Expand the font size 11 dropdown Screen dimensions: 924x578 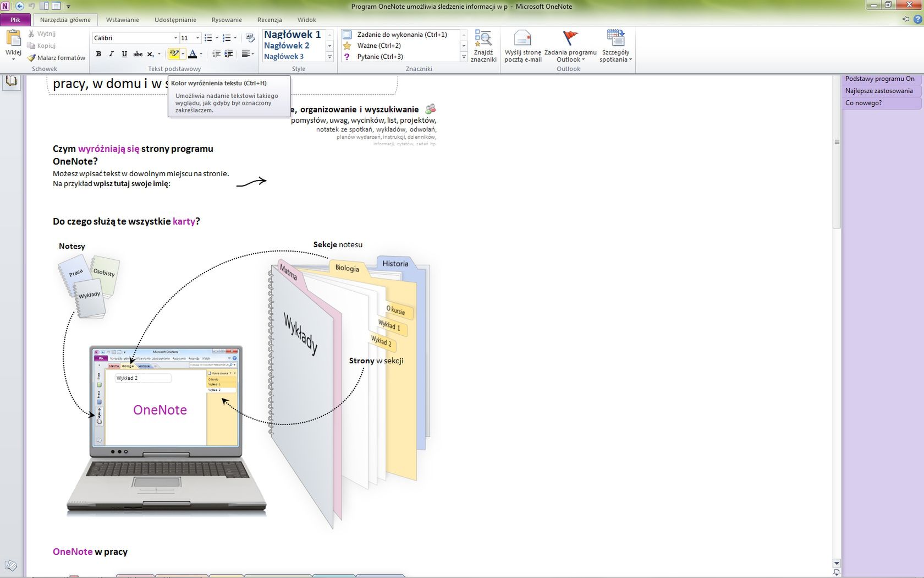[x=198, y=38]
